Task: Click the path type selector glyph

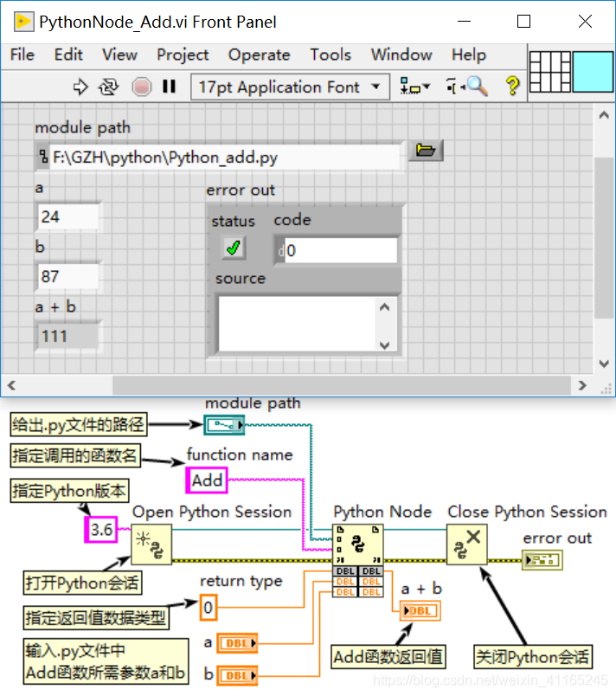Action: [43, 157]
